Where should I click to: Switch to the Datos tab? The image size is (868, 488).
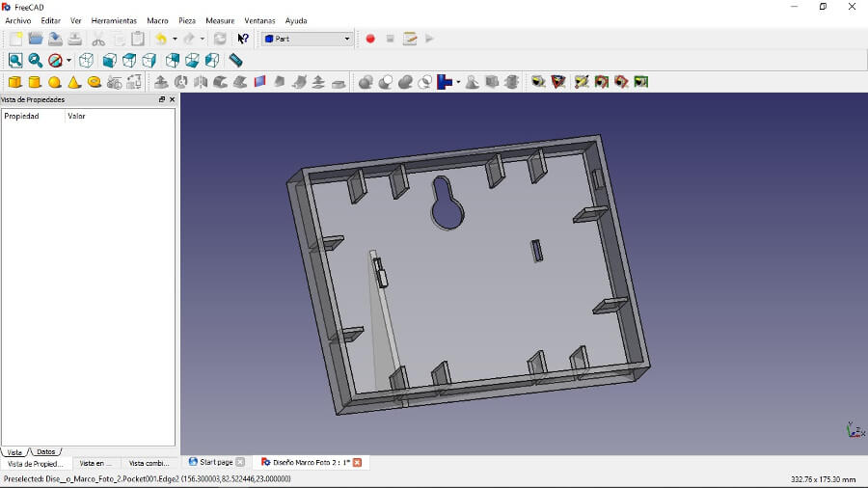[x=46, y=451]
